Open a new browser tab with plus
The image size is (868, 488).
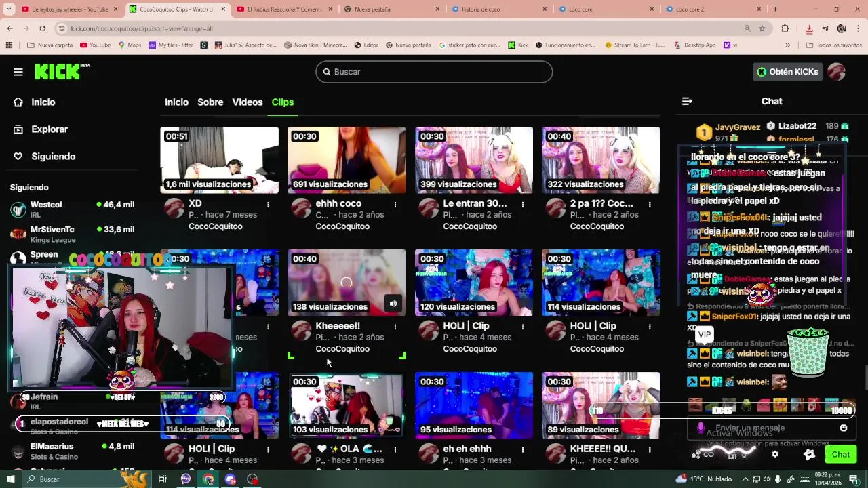click(x=775, y=9)
